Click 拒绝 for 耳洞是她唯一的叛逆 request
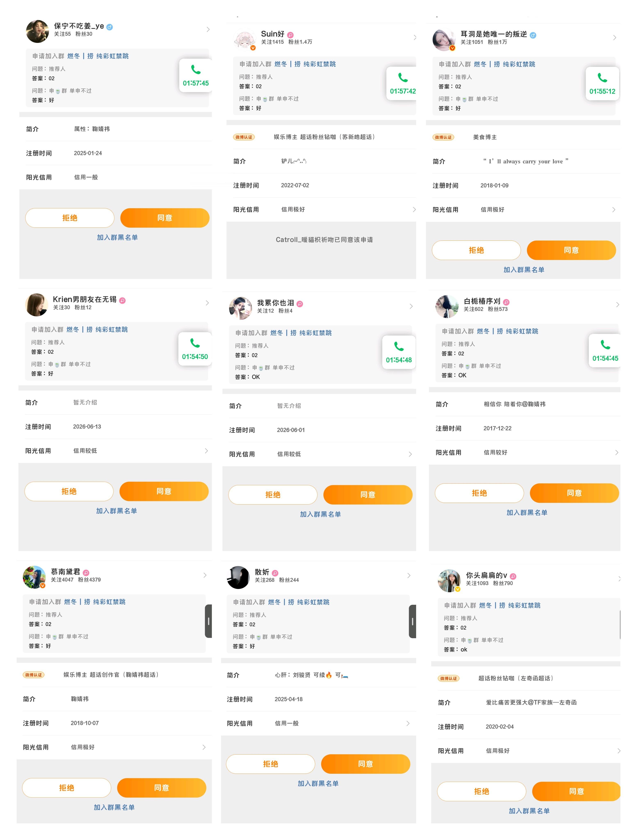This screenshot has width=637, height=840. 476,250
